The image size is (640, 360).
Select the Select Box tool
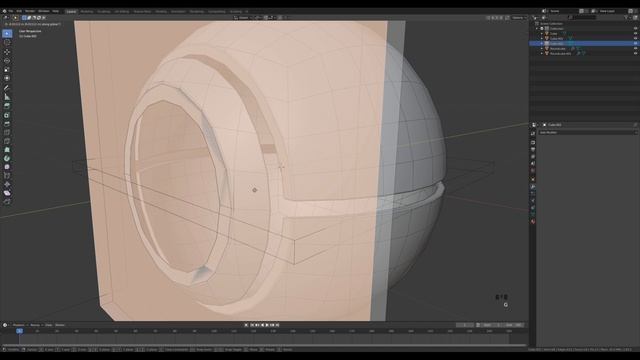point(7,33)
